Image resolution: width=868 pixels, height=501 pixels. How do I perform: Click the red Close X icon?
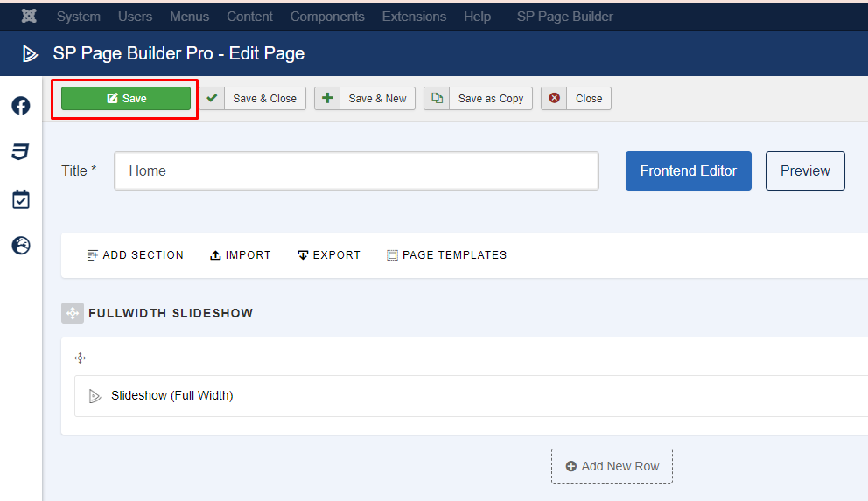554,99
